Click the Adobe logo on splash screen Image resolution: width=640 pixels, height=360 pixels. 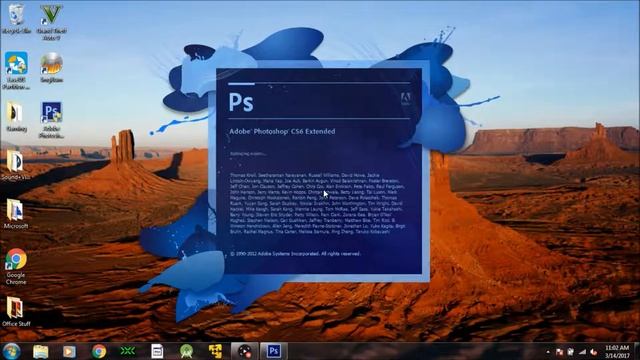405,99
